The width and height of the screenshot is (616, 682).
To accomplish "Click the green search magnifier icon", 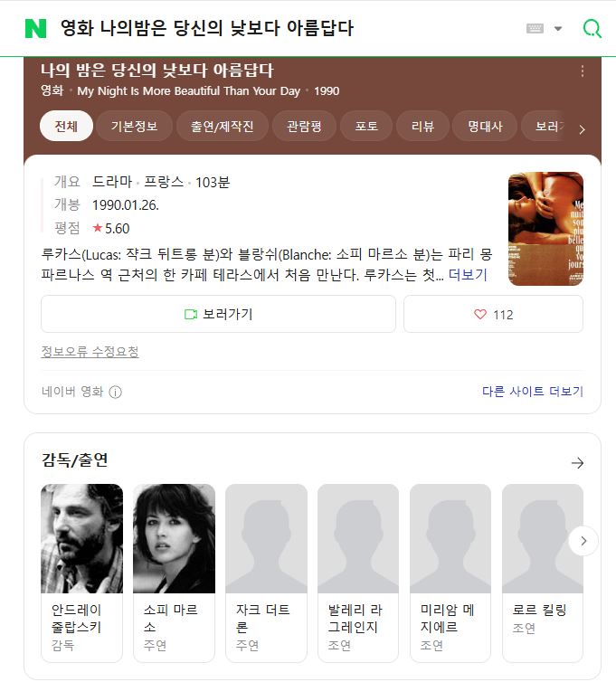I will [592, 29].
